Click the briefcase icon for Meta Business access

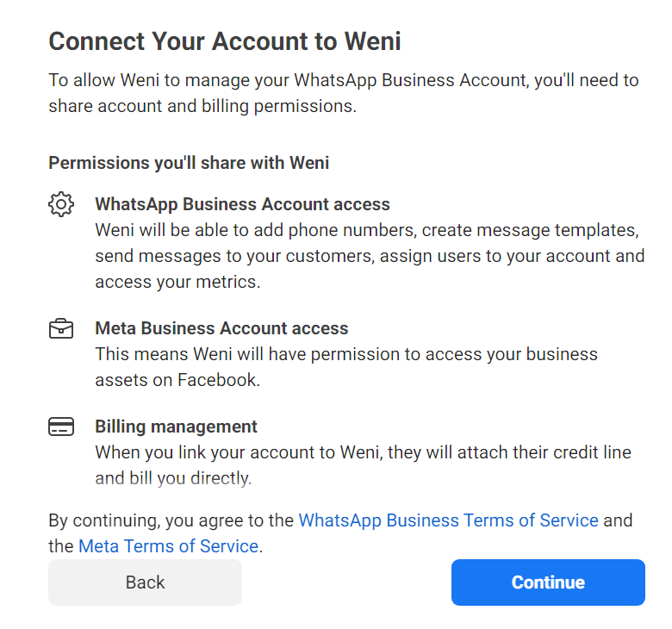[x=60, y=329]
